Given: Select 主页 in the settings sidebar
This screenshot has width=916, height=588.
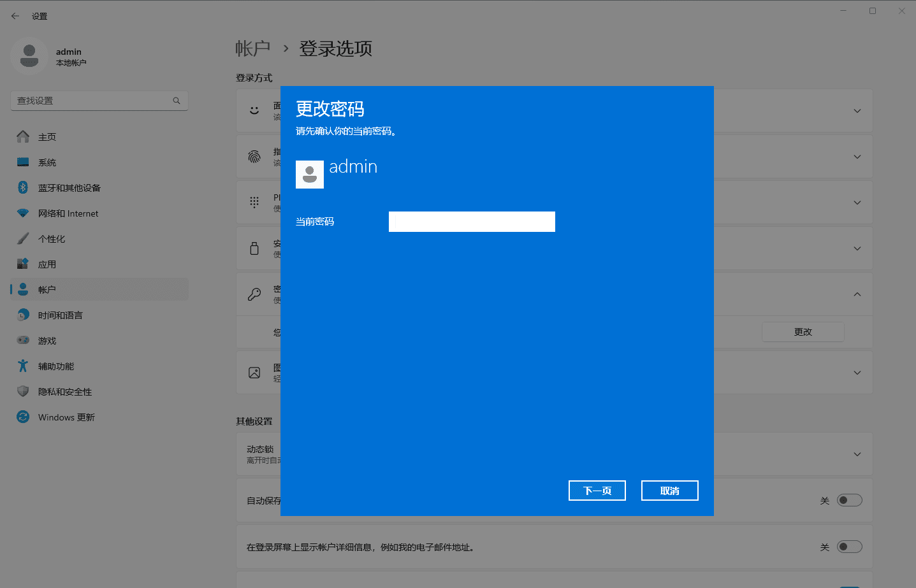Looking at the screenshot, I should point(99,137).
